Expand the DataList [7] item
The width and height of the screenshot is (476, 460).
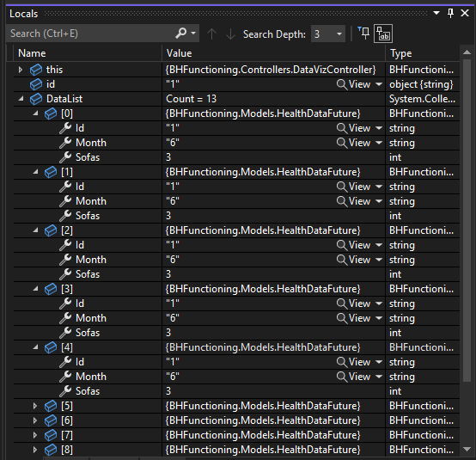click(35, 435)
